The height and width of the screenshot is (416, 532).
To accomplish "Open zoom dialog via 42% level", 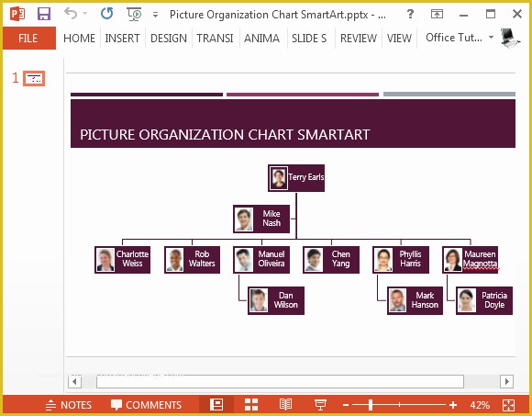I will (480, 405).
